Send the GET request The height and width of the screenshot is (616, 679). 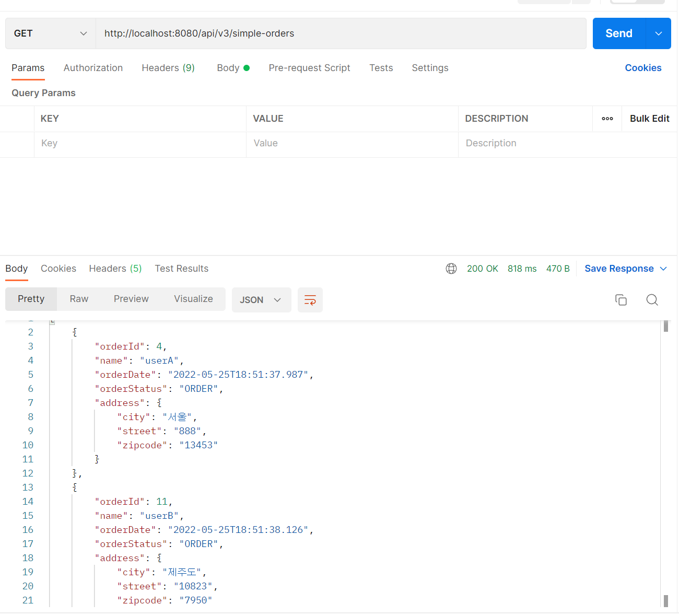pyautogui.click(x=619, y=33)
